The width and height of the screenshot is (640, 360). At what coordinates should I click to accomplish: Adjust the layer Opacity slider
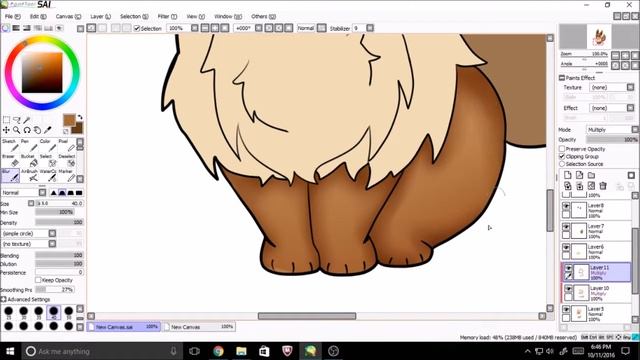tap(612, 140)
